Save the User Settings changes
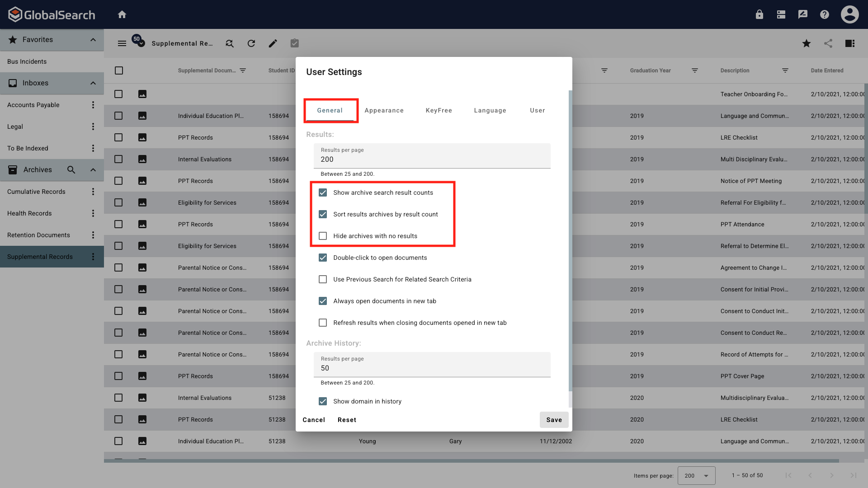Image resolution: width=868 pixels, height=488 pixels. tap(554, 419)
